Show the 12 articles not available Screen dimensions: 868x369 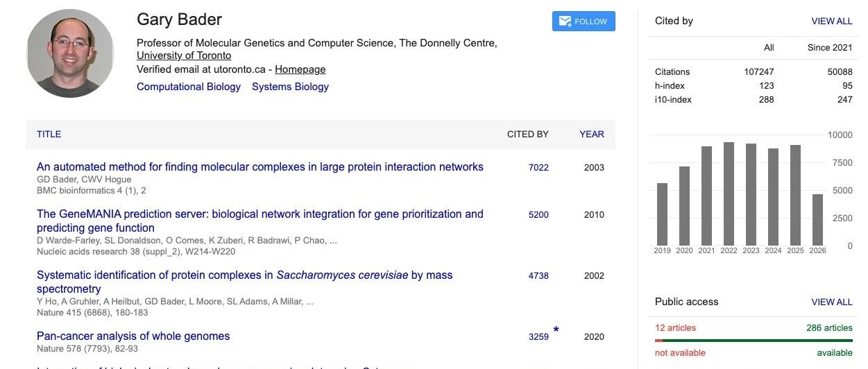point(675,328)
